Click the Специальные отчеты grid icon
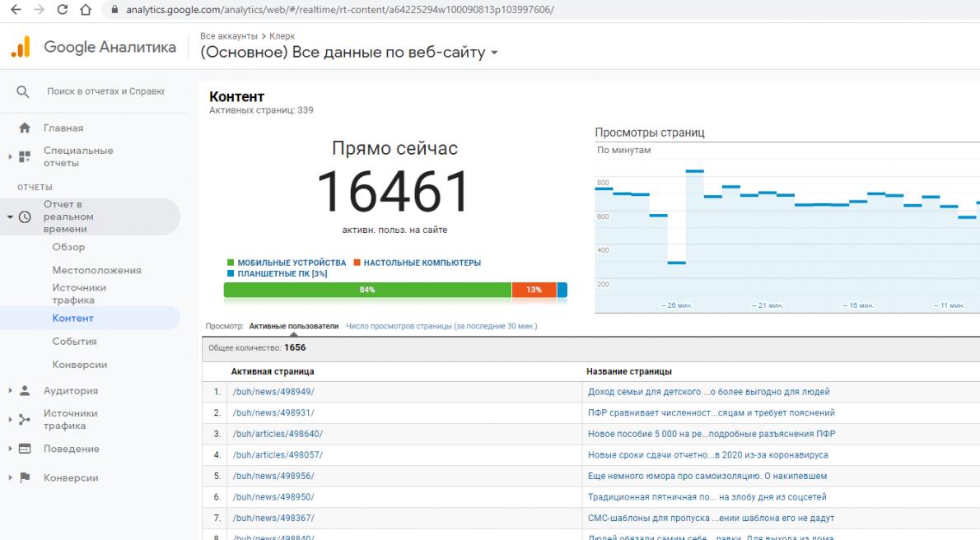This screenshot has height=540, width=980. [x=25, y=156]
